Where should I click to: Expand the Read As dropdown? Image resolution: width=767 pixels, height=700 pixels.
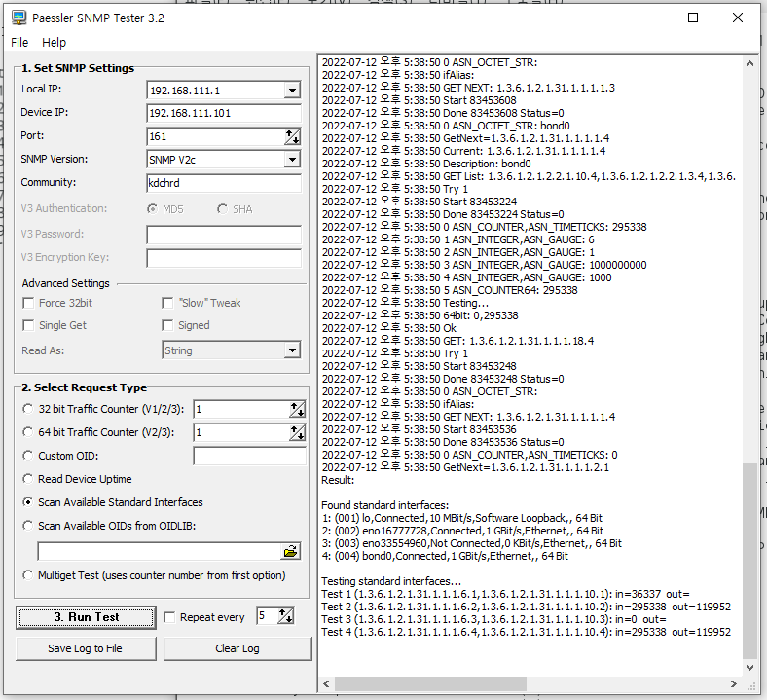tap(292, 350)
